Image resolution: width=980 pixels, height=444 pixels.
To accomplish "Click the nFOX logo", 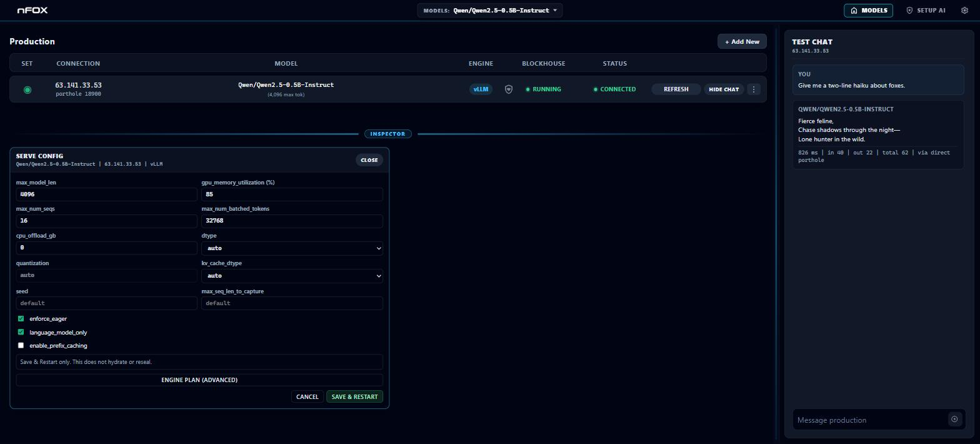I will pyautogui.click(x=32, y=10).
